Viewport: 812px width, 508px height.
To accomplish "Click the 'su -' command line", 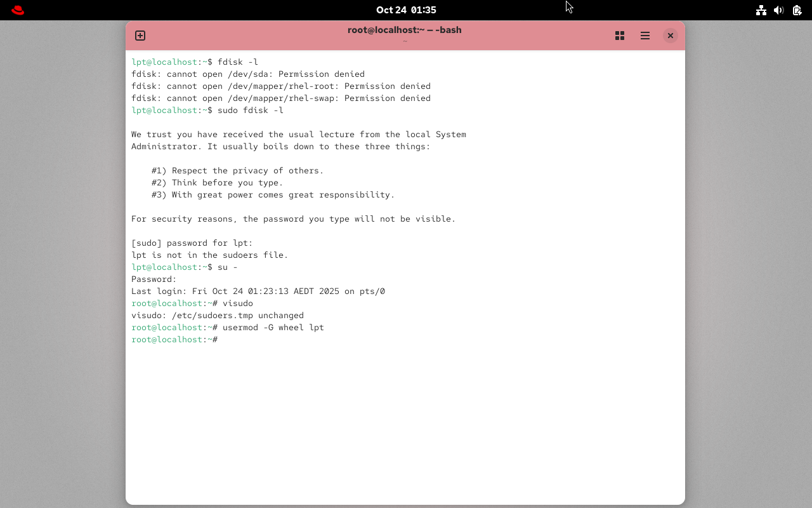I will point(185,267).
